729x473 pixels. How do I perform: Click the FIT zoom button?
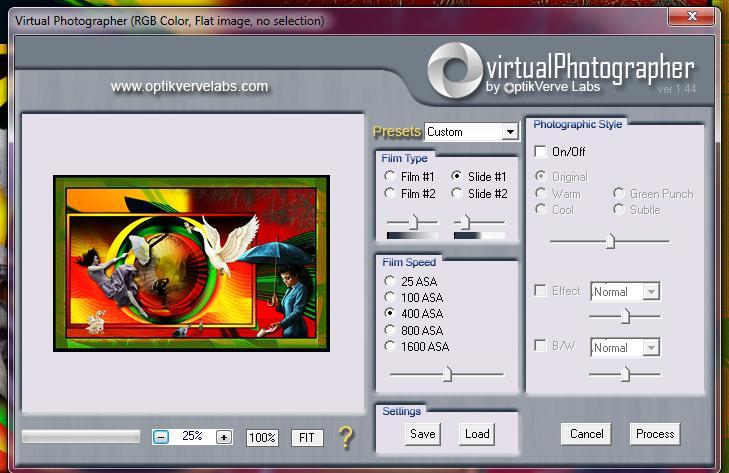[x=307, y=438]
